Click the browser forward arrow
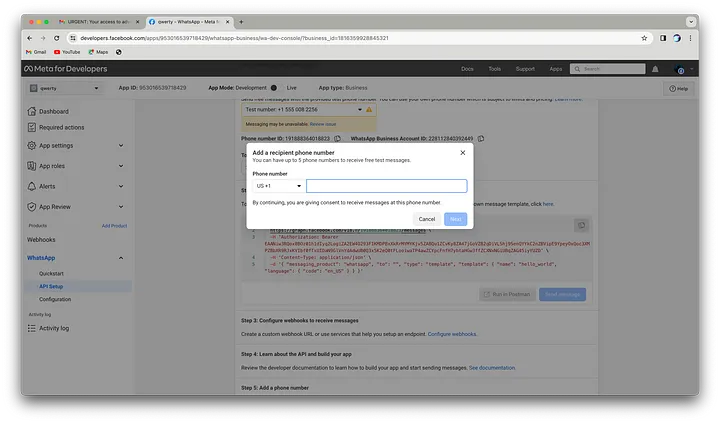Image resolution: width=720 pixels, height=423 pixels. 43,38
